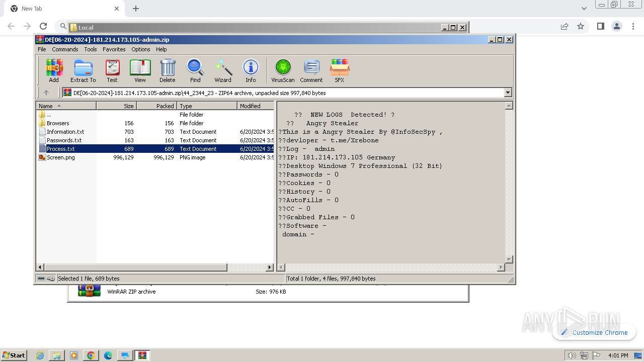This screenshot has width=644, height=362.
Task: Click the key icon in status bar
Action: pos(51,279)
